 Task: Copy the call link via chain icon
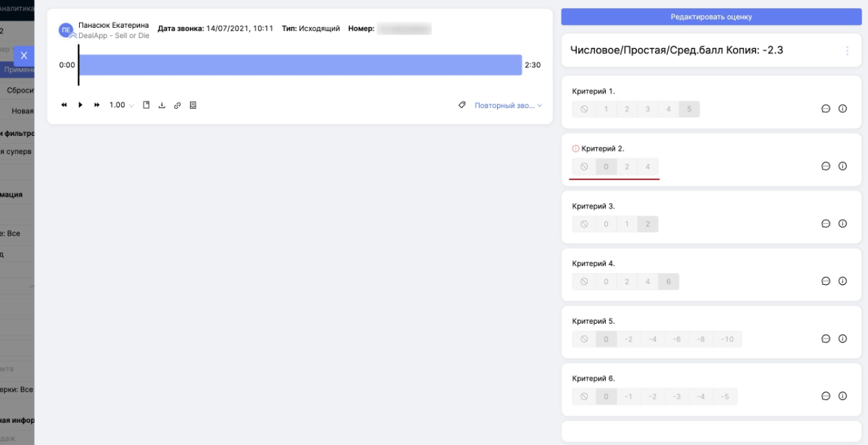177,105
